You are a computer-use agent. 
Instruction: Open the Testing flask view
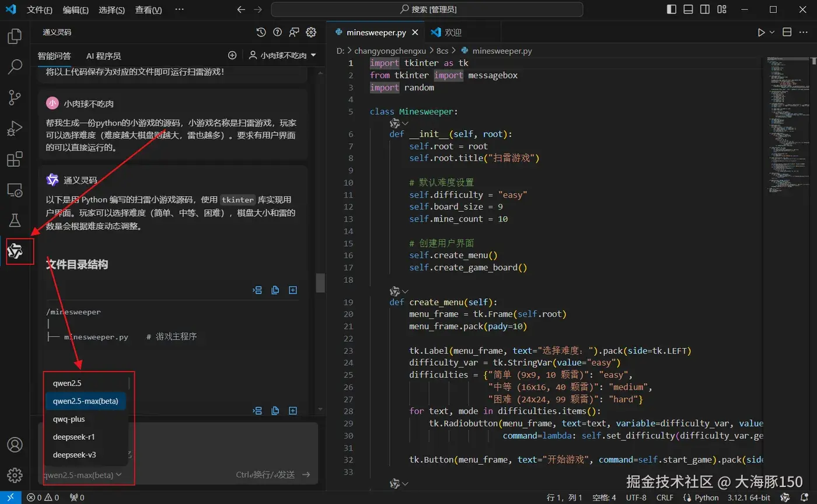(x=15, y=220)
